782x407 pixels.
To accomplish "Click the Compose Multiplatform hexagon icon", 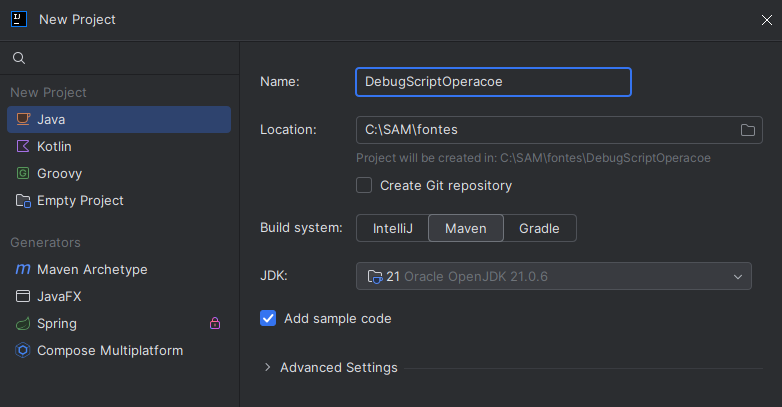I will [x=23, y=351].
